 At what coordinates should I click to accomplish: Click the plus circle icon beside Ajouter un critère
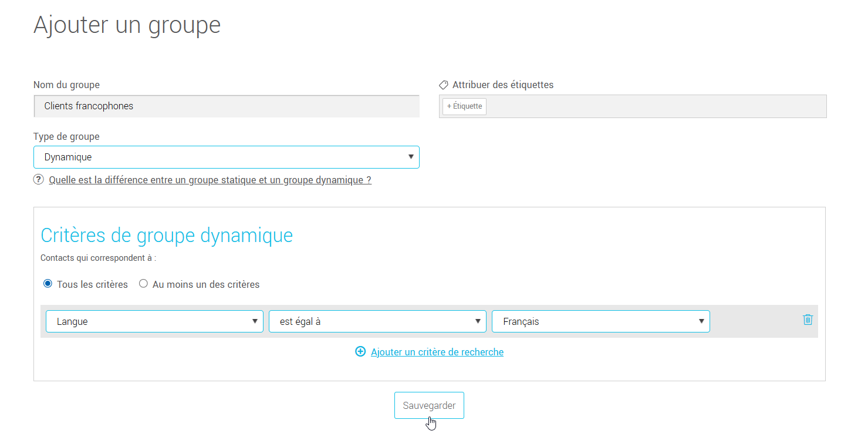click(x=360, y=351)
